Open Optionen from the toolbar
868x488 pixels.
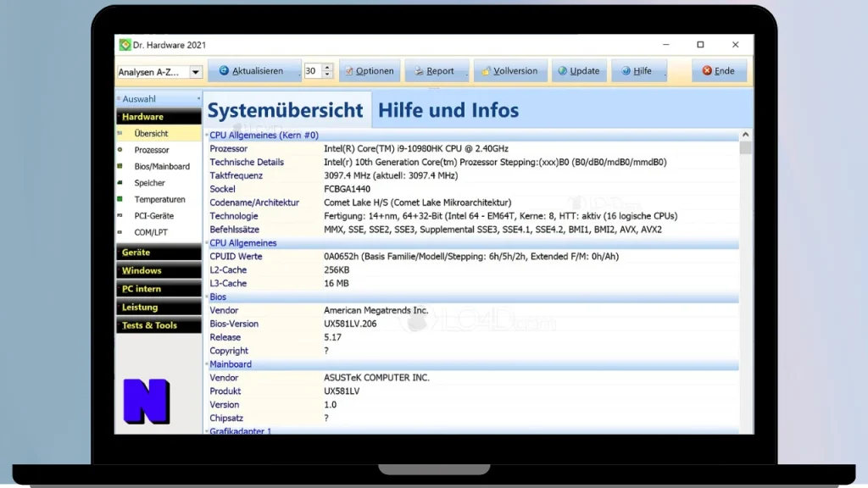370,71
